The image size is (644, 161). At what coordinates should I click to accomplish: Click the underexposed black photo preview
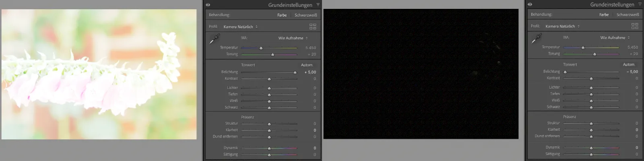pyautogui.click(x=421, y=74)
